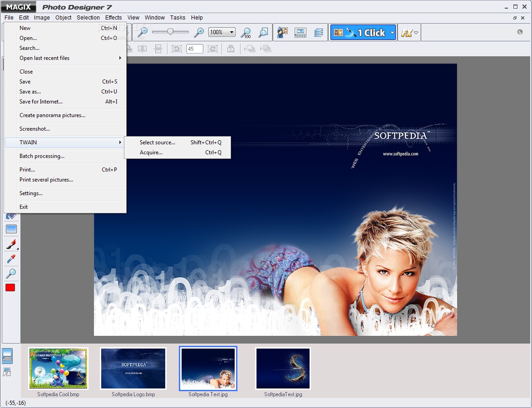Click the move object down icon
This screenshot has height=408, width=532.
pos(266,49)
